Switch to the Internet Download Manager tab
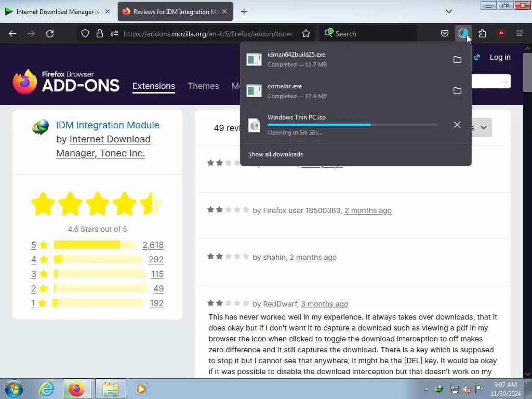Image resolution: width=532 pixels, height=399 pixels. click(x=58, y=12)
